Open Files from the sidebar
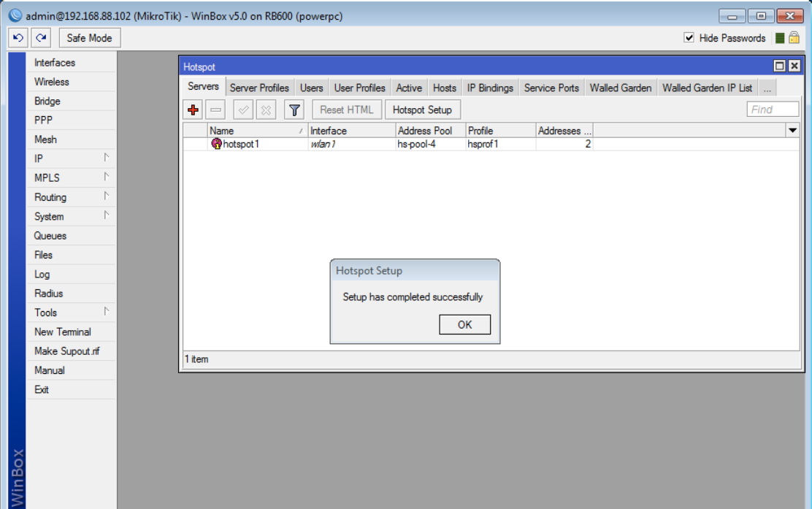Viewport: 812px width, 509px height. pos(70,255)
